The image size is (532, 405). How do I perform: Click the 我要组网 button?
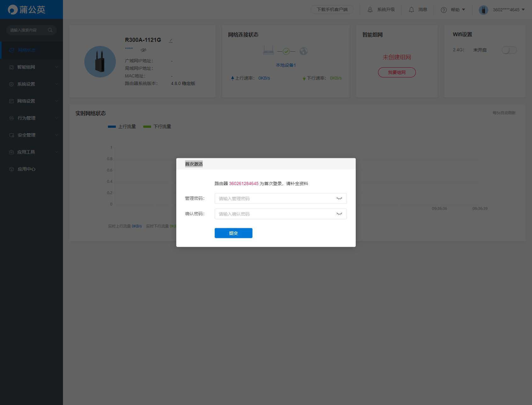tap(397, 72)
